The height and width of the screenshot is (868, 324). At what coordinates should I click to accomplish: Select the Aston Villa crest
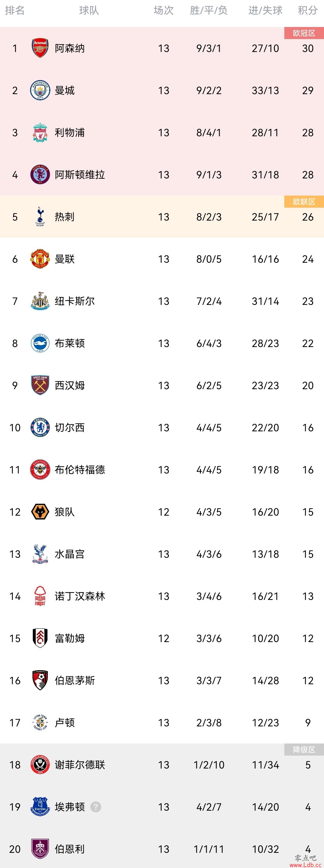point(40,174)
